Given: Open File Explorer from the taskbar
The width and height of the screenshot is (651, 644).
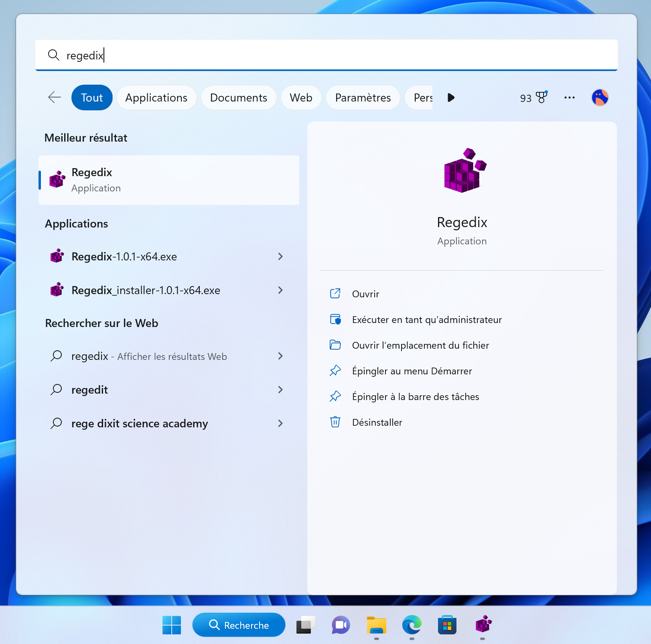Looking at the screenshot, I should pos(376,625).
